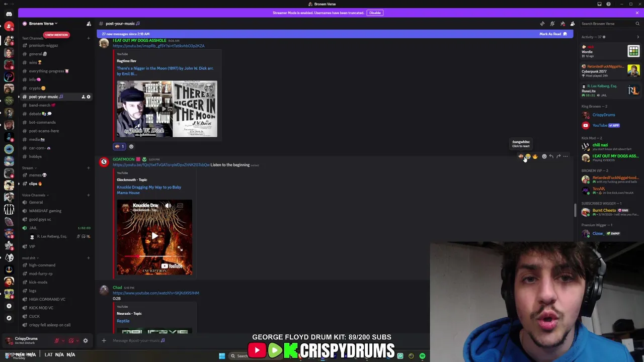Open the Windows Start button
The image size is (644, 362).
tap(222, 356)
